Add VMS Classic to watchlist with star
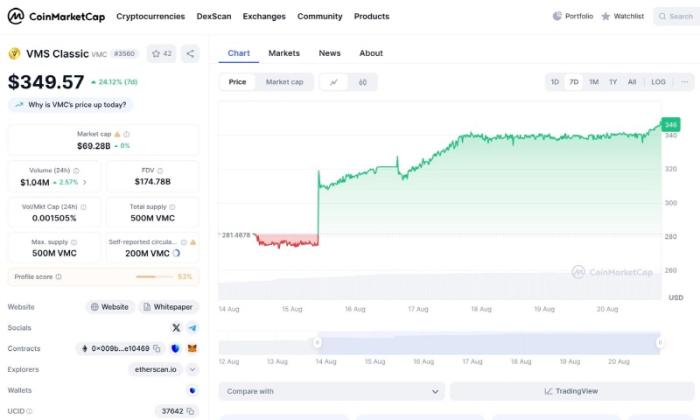The height and width of the screenshot is (420, 700). point(161,54)
